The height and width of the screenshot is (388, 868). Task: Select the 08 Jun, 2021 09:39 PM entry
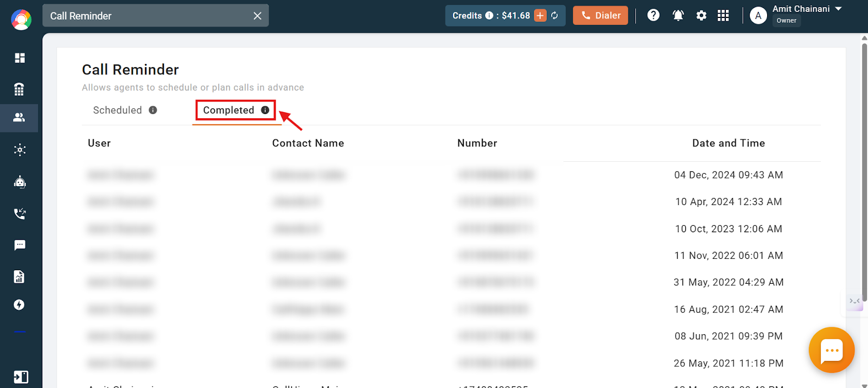tap(729, 336)
